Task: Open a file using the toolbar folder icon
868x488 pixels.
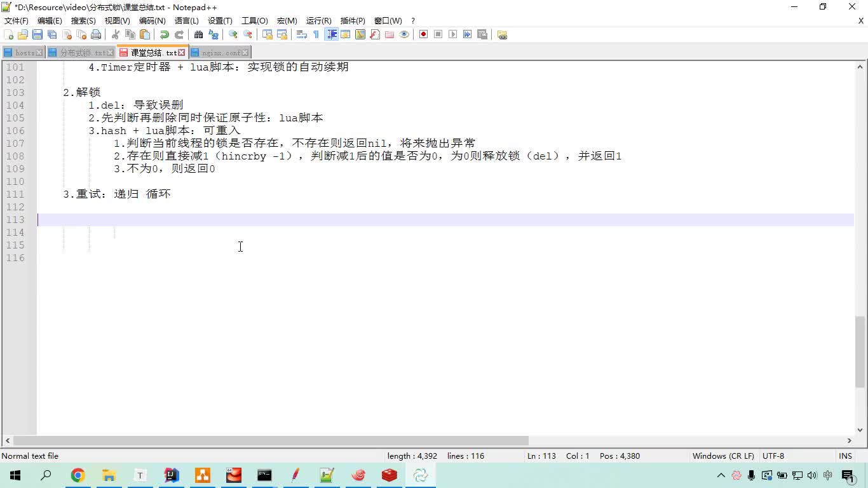Action: pyautogui.click(x=23, y=34)
